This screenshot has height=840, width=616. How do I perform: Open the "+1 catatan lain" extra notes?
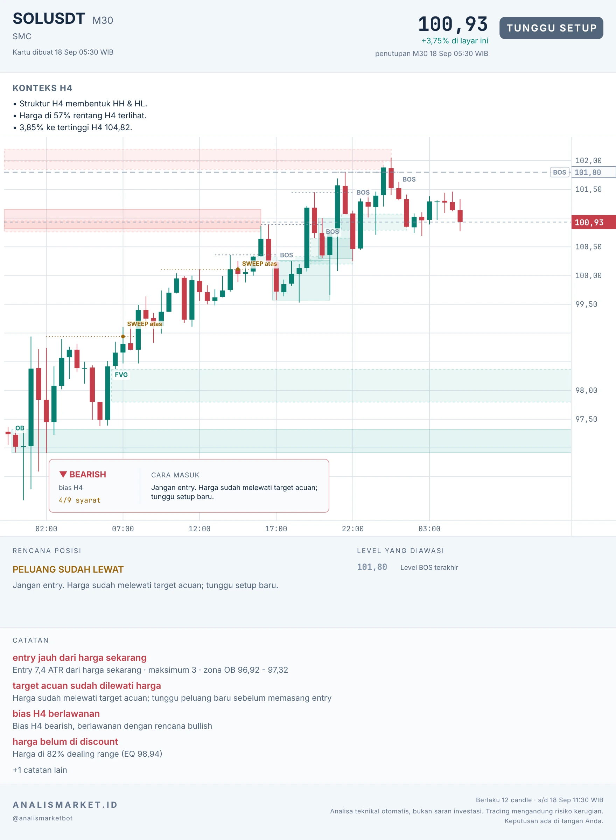point(40,770)
